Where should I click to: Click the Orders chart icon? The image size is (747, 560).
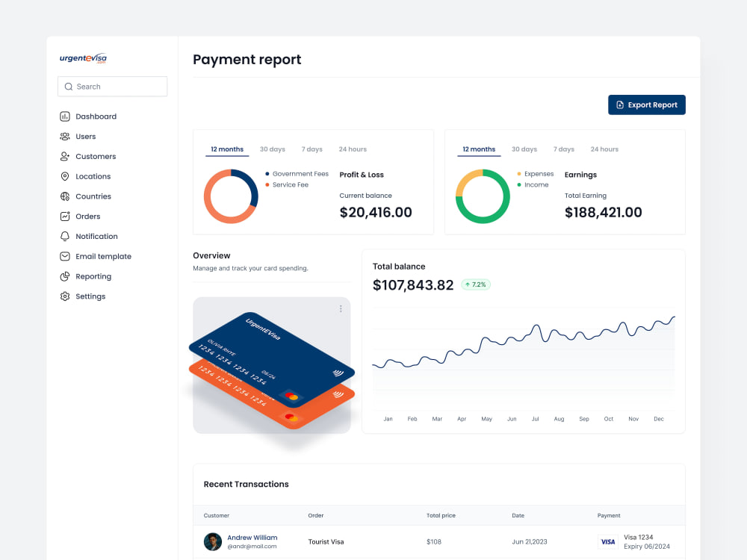pos(65,217)
